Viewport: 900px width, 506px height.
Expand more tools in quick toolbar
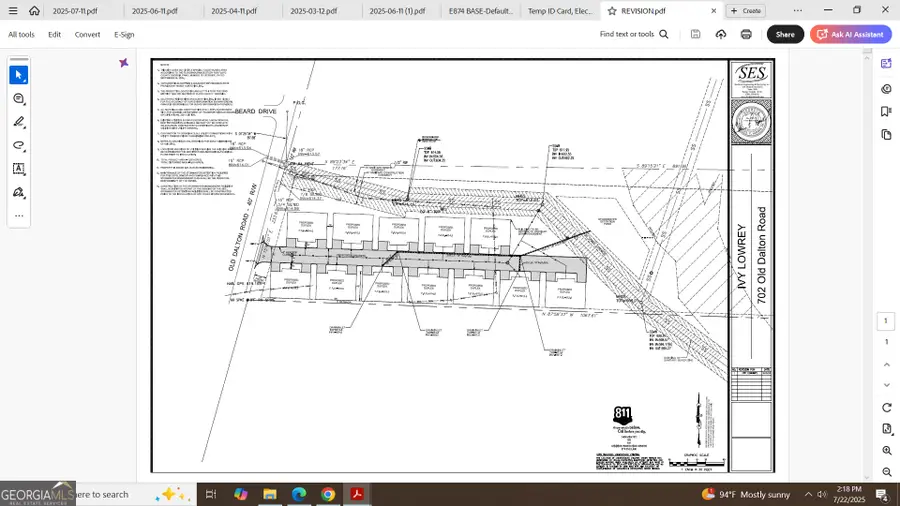[18, 216]
